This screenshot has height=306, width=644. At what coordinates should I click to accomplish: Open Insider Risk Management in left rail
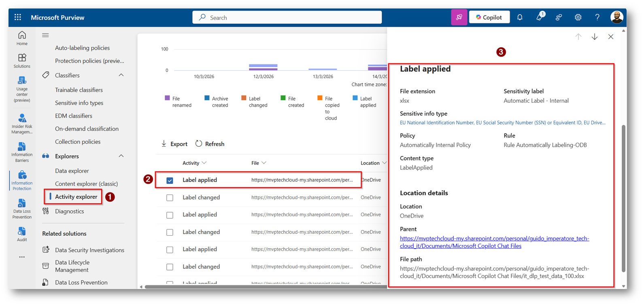(x=22, y=123)
